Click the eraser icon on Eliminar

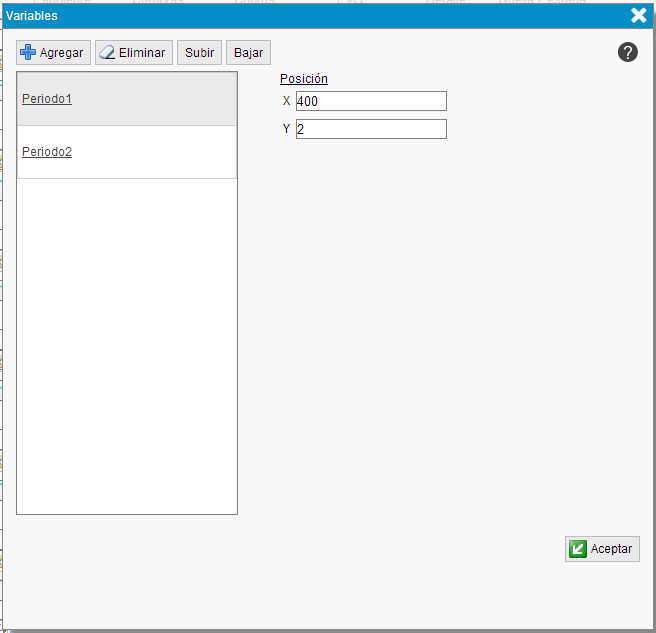(x=107, y=53)
